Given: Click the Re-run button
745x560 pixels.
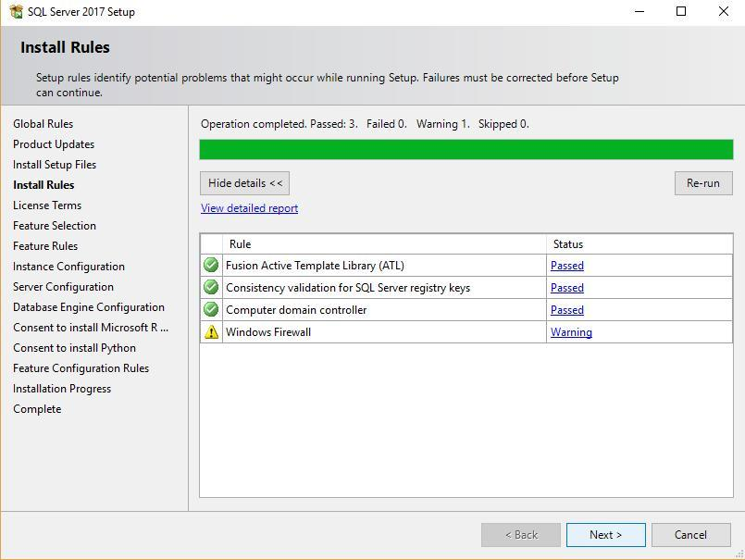Looking at the screenshot, I should point(703,183).
